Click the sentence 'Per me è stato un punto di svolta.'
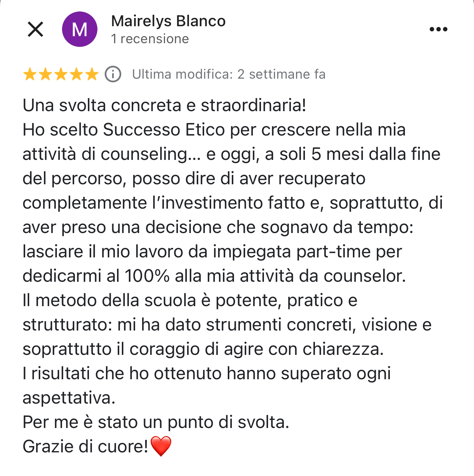Viewport: 474px width, 476px height. (x=156, y=422)
